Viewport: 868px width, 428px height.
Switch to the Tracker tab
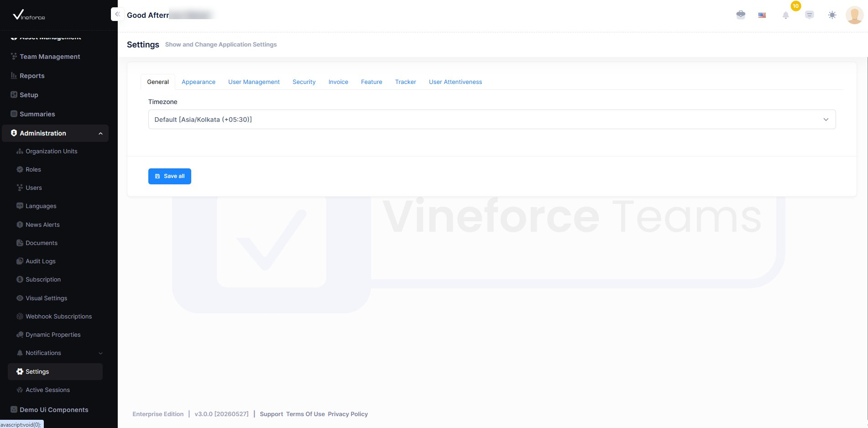(406, 82)
